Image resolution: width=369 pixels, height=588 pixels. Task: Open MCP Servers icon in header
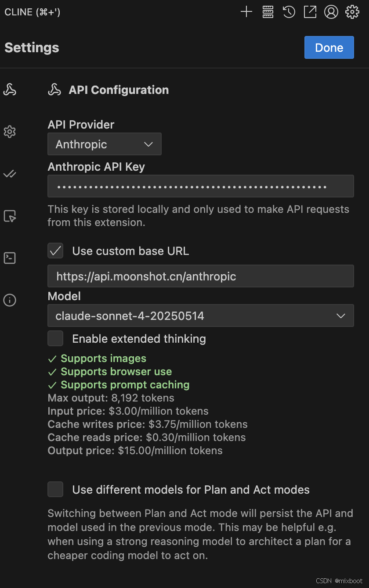pyautogui.click(x=268, y=12)
